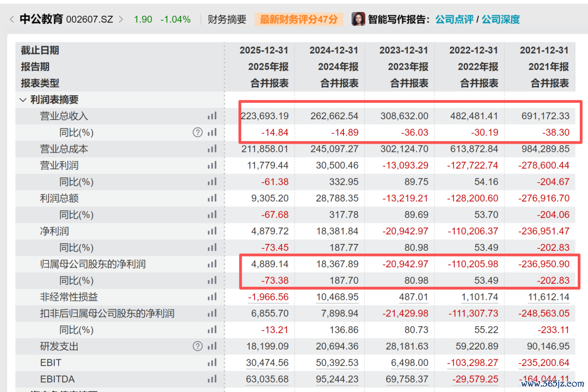Click net profit value 4,889.14

270,264
